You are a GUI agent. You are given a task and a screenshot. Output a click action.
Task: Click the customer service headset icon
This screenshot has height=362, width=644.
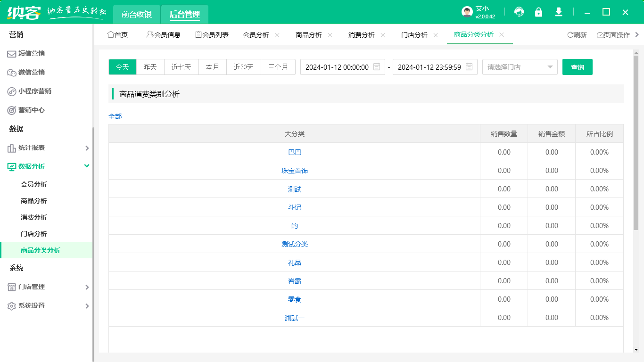pyautogui.click(x=519, y=12)
